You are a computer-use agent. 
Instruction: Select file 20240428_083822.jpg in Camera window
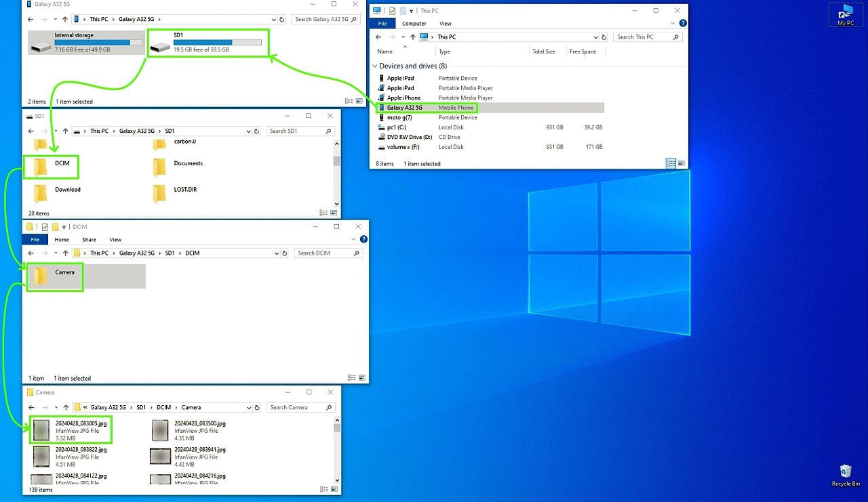[x=70, y=457]
